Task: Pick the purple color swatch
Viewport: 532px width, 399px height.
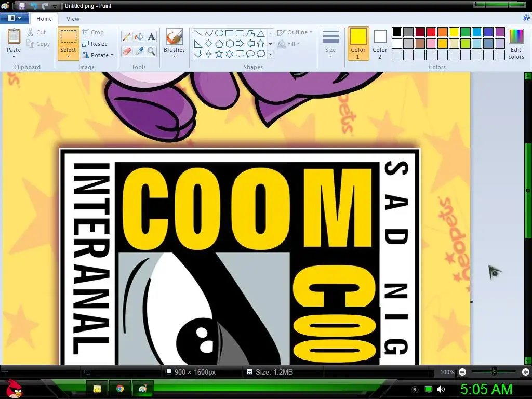Action: tap(499, 32)
